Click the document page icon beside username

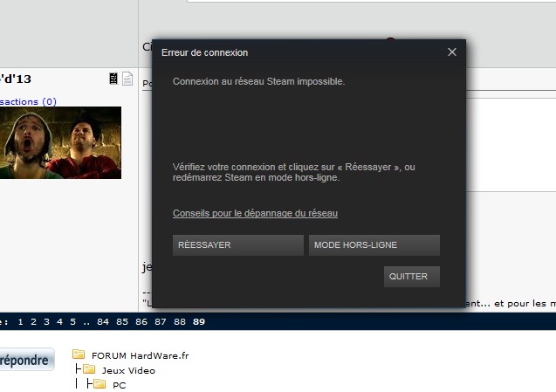click(x=127, y=79)
